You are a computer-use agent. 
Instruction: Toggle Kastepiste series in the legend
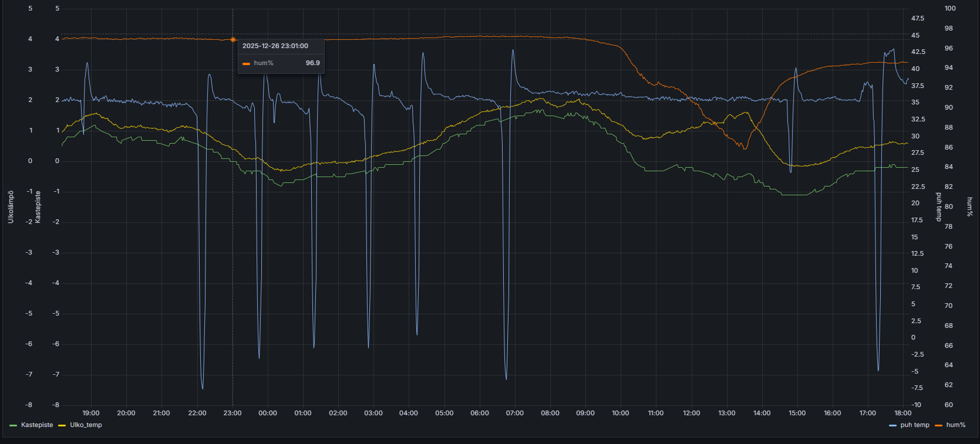click(36, 425)
